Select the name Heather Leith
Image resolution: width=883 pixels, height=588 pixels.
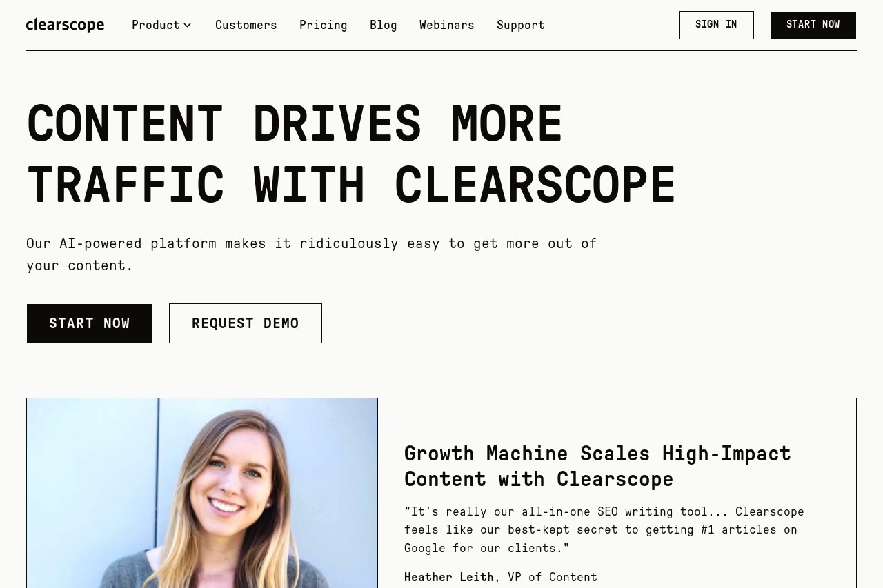click(x=449, y=577)
